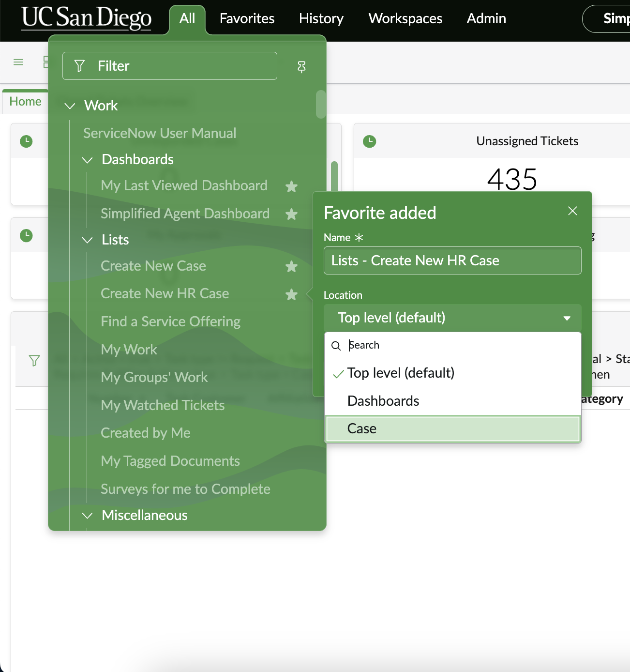The width and height of the screenshot is (630, 672).
Task: Open the All menu tab
Action: (187, 19)
